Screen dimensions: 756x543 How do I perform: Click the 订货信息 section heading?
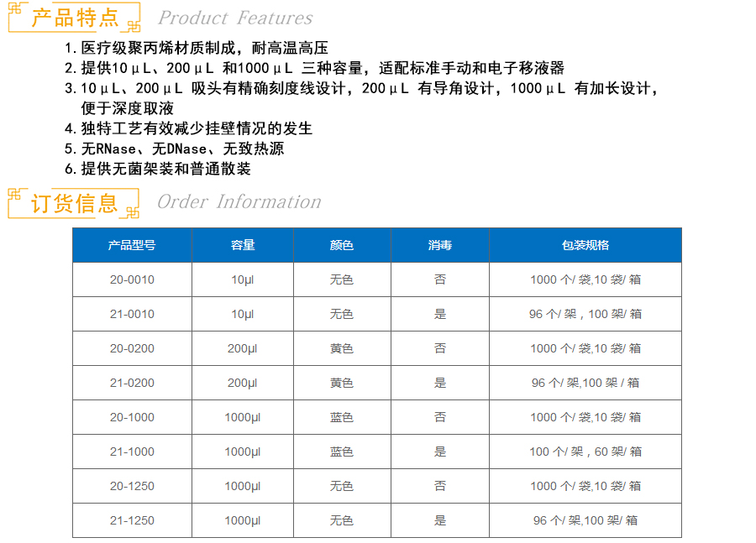[x=75, y=202]
